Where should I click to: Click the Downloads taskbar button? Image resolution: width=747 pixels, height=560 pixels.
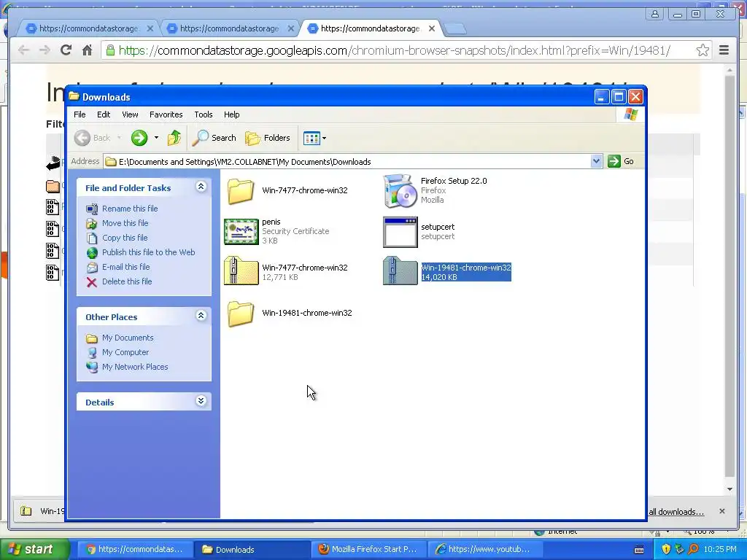point(252,550)
